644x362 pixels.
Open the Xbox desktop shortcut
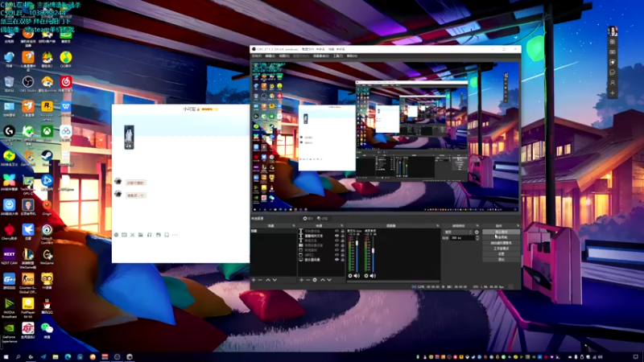tap(47, 133)
